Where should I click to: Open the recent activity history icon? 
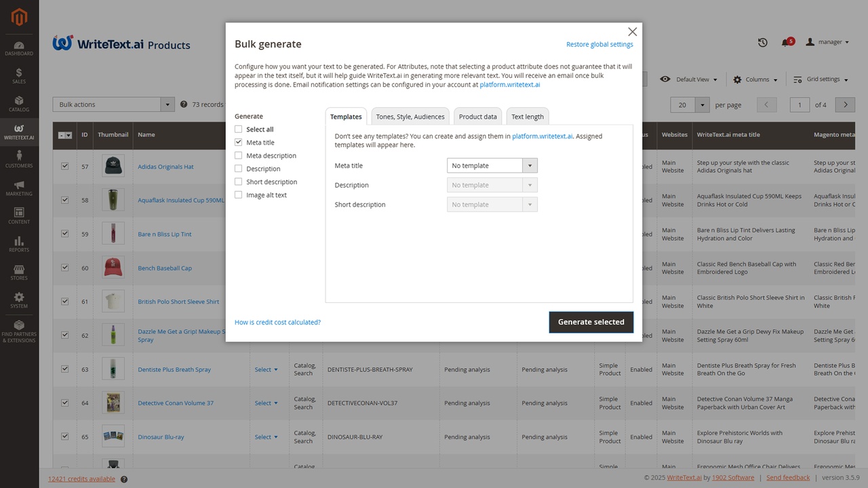click(x=762, y=42)
